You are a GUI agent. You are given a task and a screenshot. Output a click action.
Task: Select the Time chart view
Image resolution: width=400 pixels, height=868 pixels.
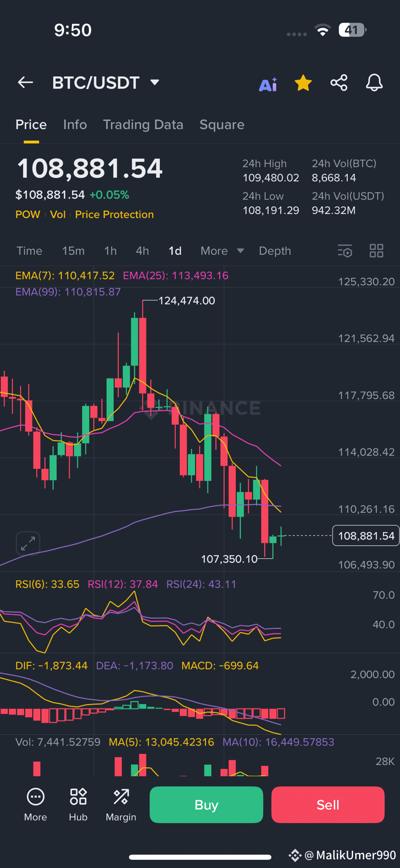click(x=29, y=251)
